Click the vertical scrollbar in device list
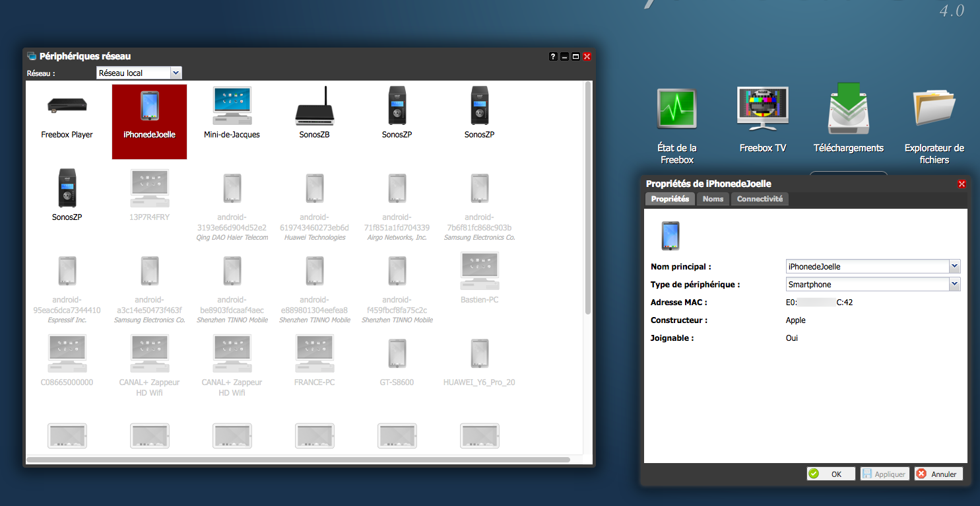This screenshot has width=980, height=506. (587, 198)
